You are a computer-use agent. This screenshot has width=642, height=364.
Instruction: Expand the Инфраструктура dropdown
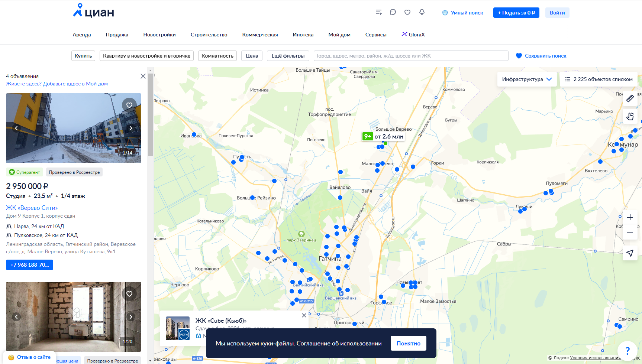click(x=527, y=79)
